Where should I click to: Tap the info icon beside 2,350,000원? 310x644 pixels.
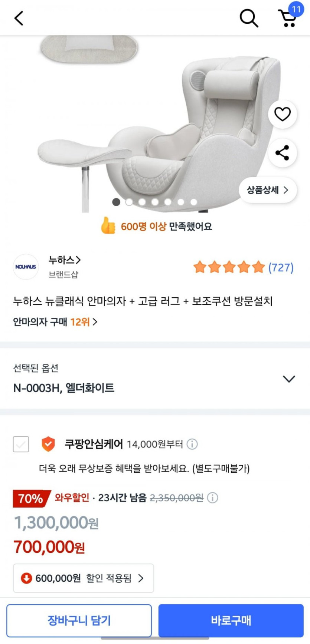[212, 498]
